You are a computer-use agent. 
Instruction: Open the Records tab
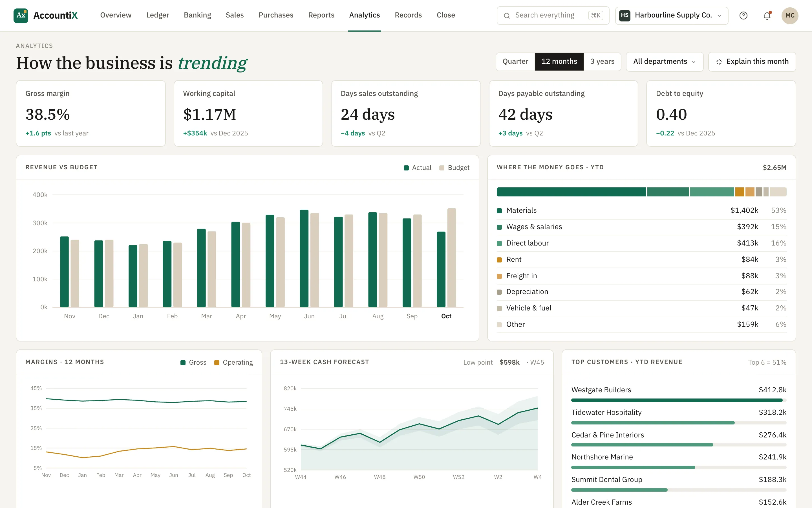coord(408,15)
